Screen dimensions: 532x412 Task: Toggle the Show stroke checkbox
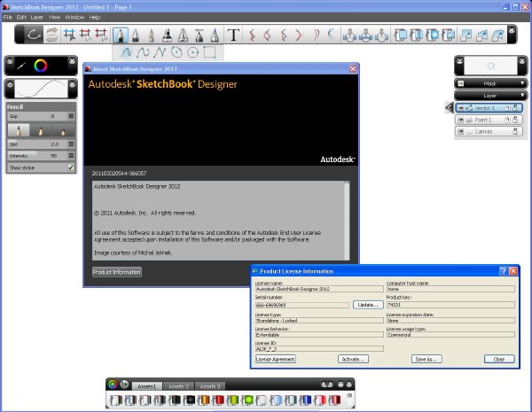click(x=71, y=167)
